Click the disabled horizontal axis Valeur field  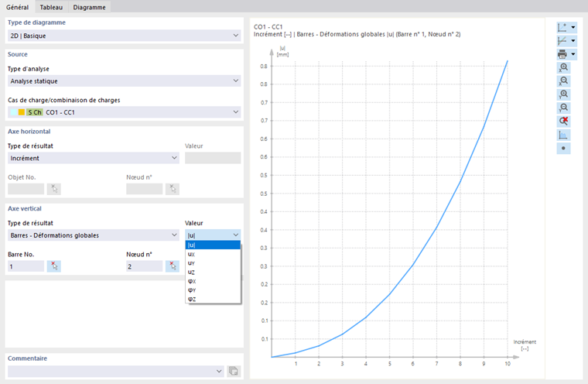pyautogui.click(x=213, y=158)
